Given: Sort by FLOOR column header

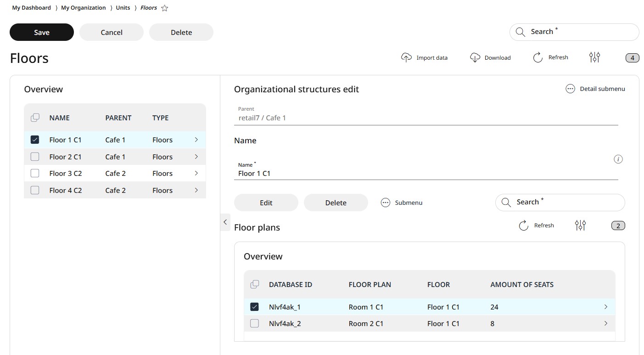Looking at the screenshot, I should point(438,285).
